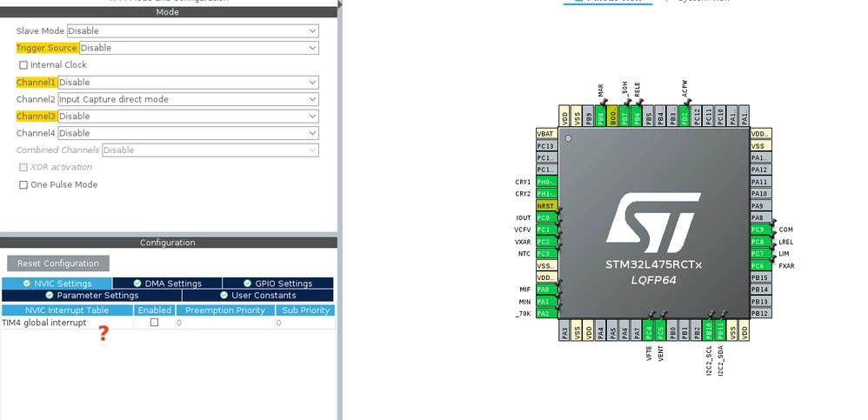
Task: Select pin PB8 labeled MAR
Action: coord(600,117)
